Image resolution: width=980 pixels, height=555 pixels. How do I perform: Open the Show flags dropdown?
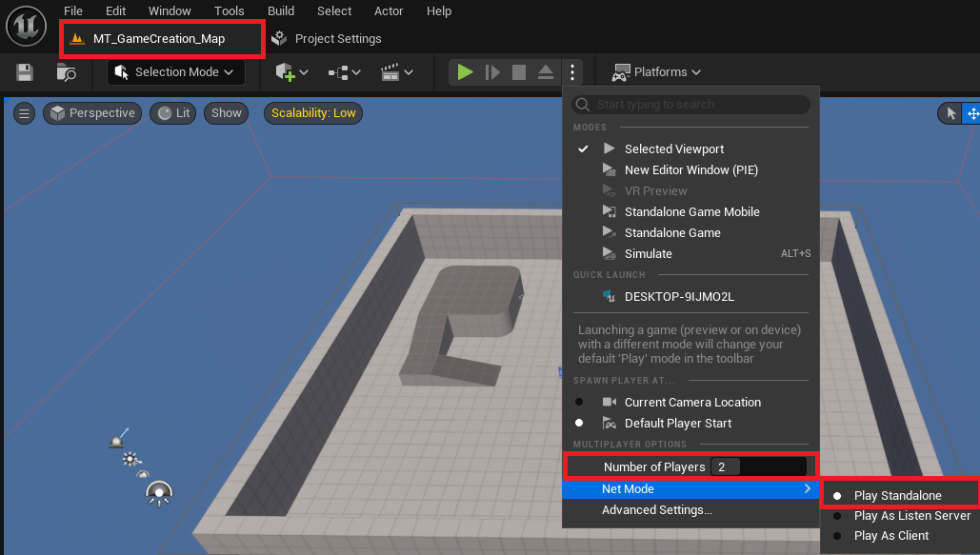click(x=227, y=113)
